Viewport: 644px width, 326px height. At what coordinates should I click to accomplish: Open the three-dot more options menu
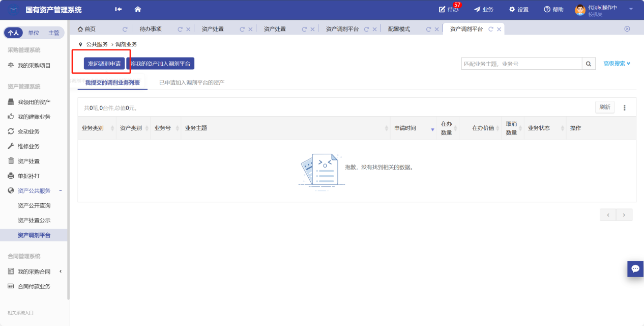625,107
